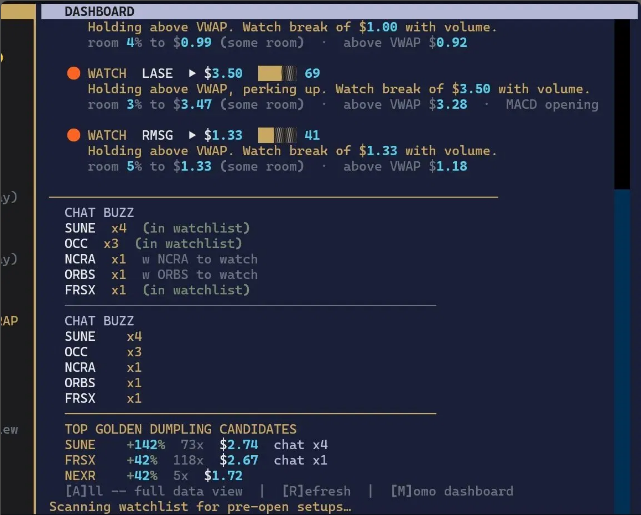Click 'Holding above VWAP, perking up' line
This screenshot has width=641, height=515.
click(x=207, y=89)
